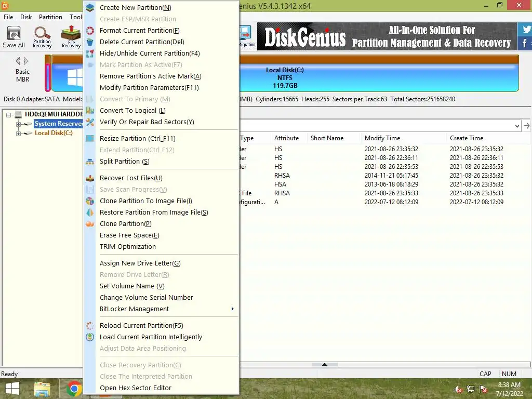This screenshot has height=399, width=532.
Task: Sort by Create Time column header
Action: [x=467, y=138]
